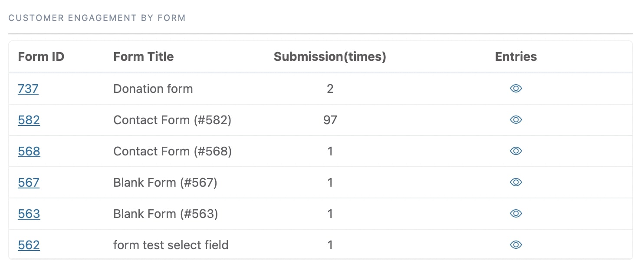Open entries eye icon for Contact Form (#582)
The height and width of the screenshot is (277, 644).
pyautogui.click(x=516, y=120)
